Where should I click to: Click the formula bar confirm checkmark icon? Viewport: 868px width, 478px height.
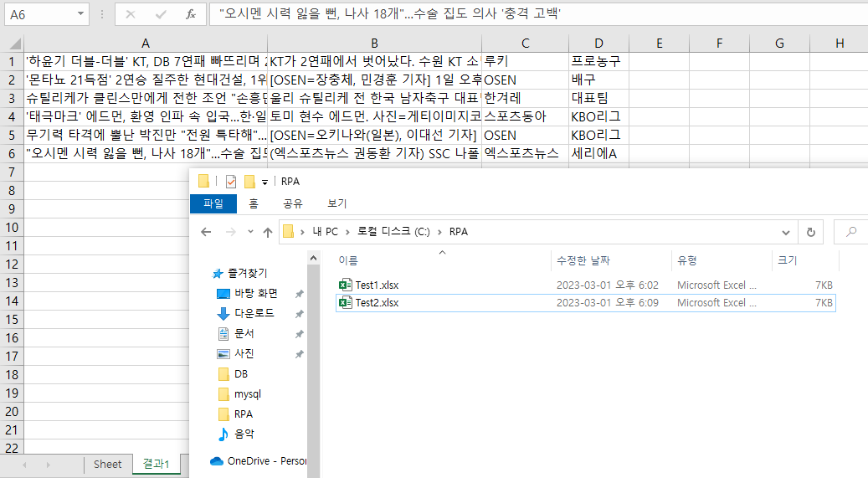click(x=161, y=14)
